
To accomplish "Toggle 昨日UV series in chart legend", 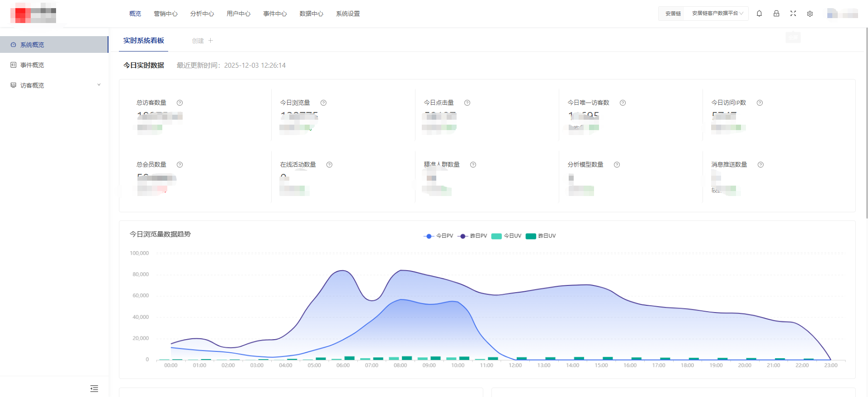I will [x=541, y=236].
